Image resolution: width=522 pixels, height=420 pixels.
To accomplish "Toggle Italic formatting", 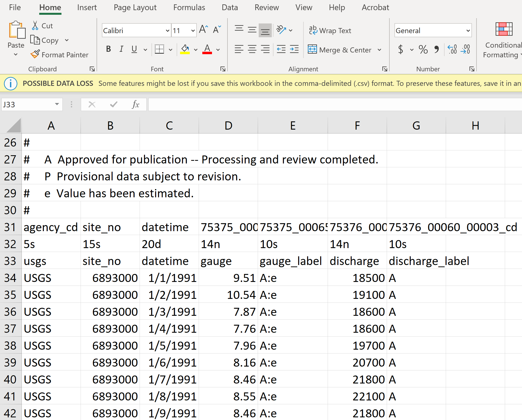I will tap(121, 49).
